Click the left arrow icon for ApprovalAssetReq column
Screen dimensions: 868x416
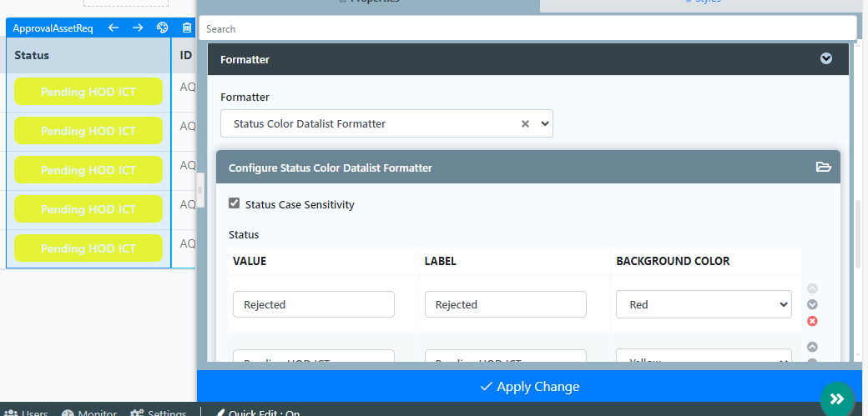(x=114, y=28)
